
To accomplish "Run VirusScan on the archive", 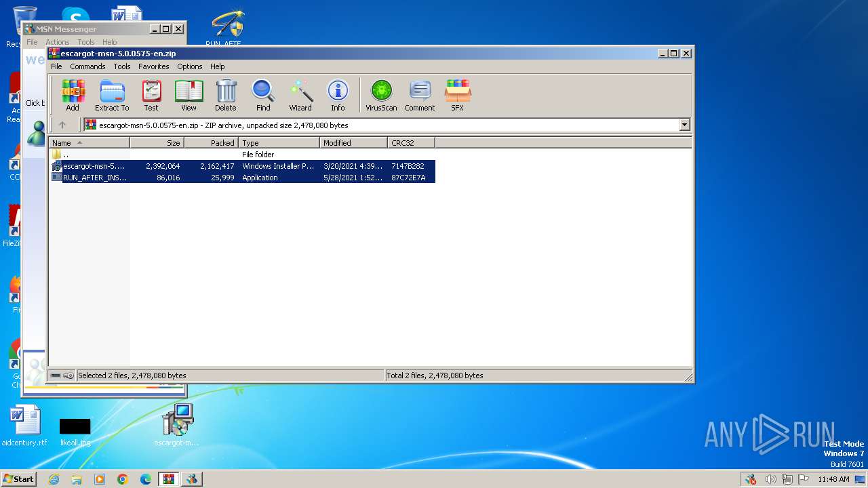I will [x=381, y=95].
